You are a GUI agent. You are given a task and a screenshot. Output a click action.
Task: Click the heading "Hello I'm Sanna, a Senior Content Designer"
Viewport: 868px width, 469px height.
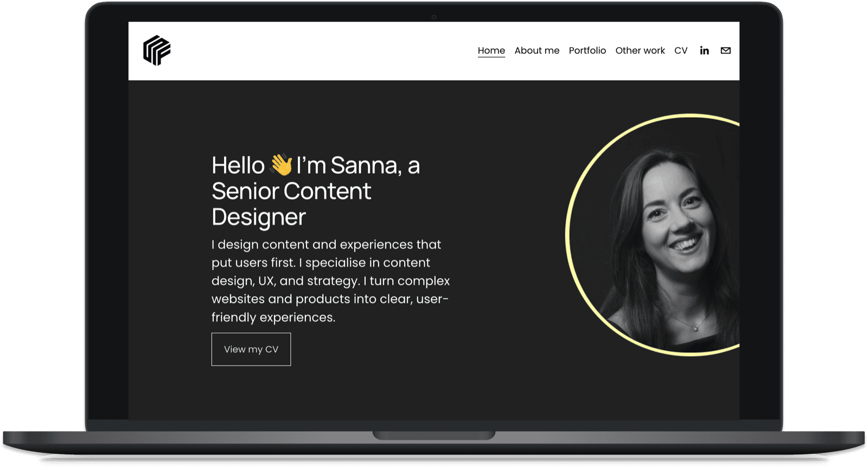coord(316,191)
